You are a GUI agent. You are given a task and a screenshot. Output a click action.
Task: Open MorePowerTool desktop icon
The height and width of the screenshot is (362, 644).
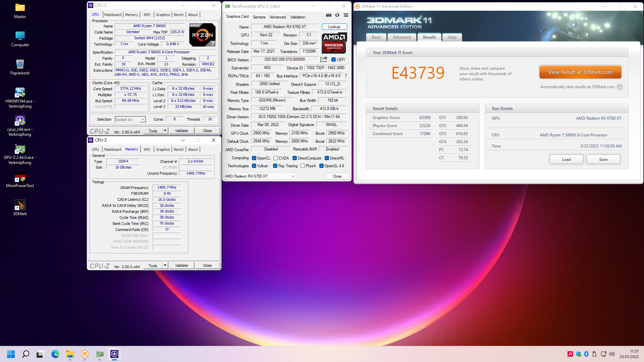20,180
